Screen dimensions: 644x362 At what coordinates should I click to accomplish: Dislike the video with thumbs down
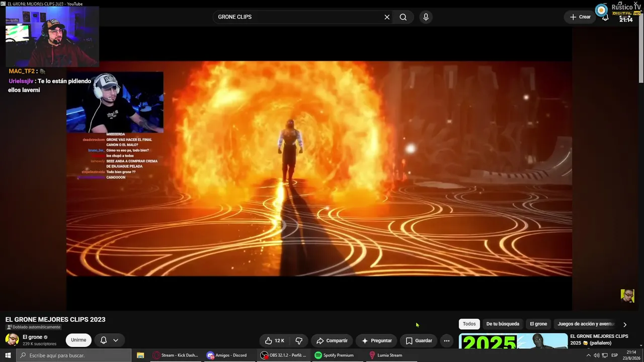tap(299, 341)
